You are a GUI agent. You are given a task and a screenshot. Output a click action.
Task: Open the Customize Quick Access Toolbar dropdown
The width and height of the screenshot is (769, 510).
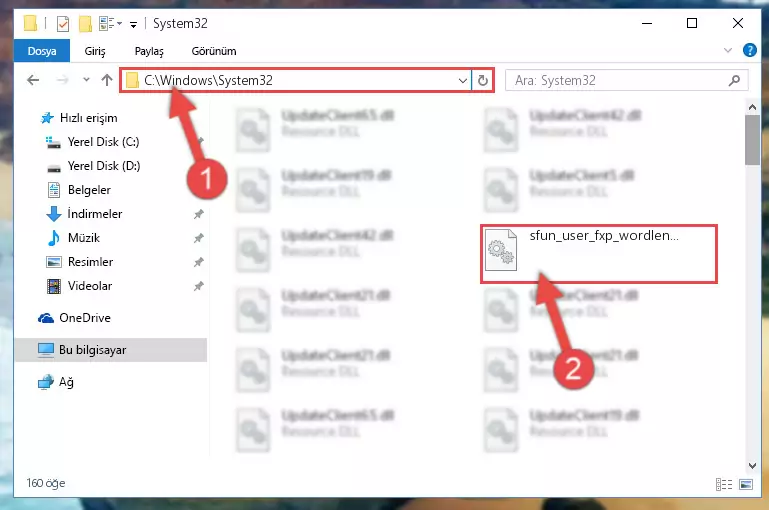click(x=133, y=24)
